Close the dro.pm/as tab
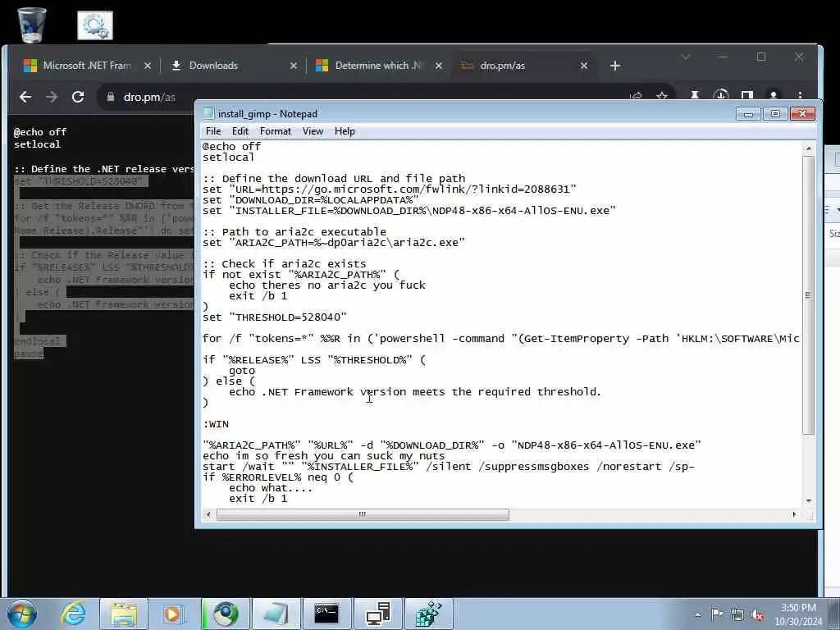840x630 pixels. [584, 66]
